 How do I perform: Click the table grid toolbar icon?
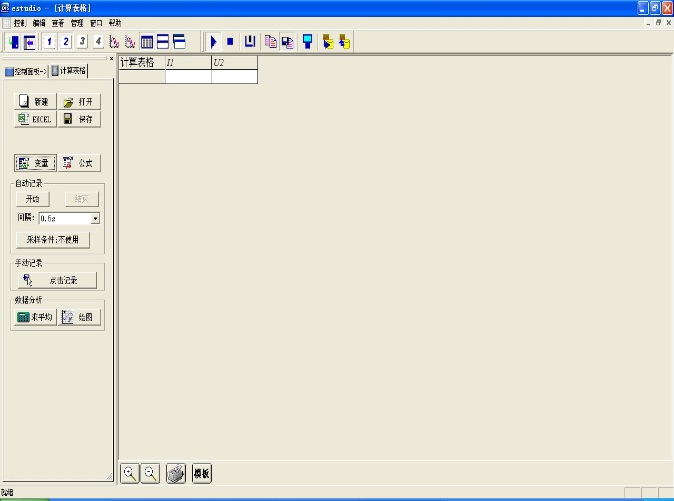click(x=147, y=42)
